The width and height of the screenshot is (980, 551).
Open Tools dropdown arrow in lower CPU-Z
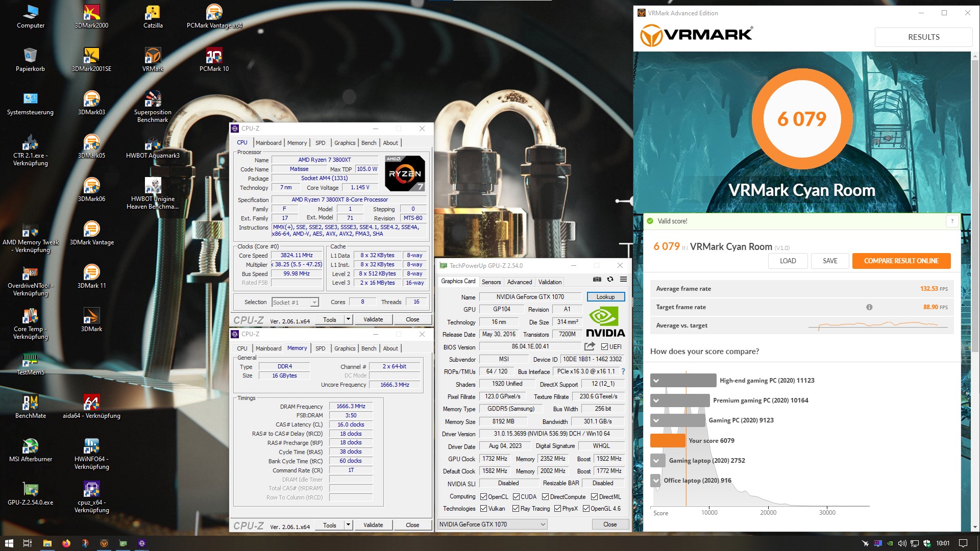tap(348, 525)
